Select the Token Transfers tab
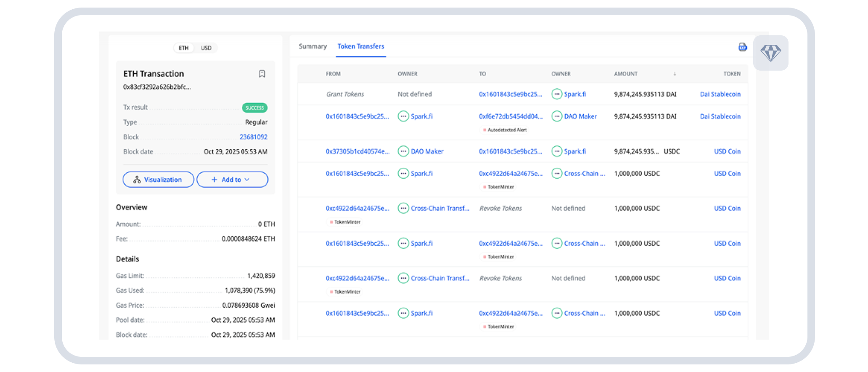 click(361, 46)
